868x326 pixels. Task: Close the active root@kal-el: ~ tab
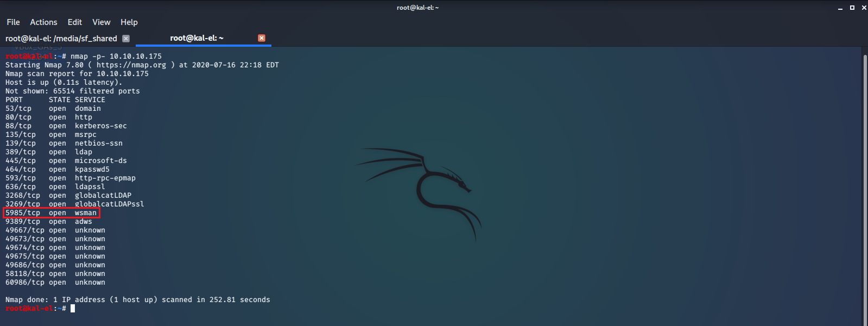262,38
